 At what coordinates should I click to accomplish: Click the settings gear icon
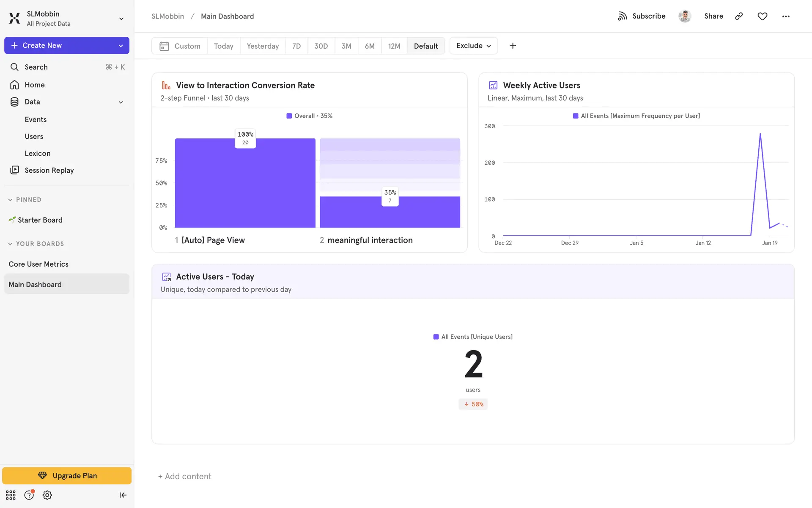[47, 495]
